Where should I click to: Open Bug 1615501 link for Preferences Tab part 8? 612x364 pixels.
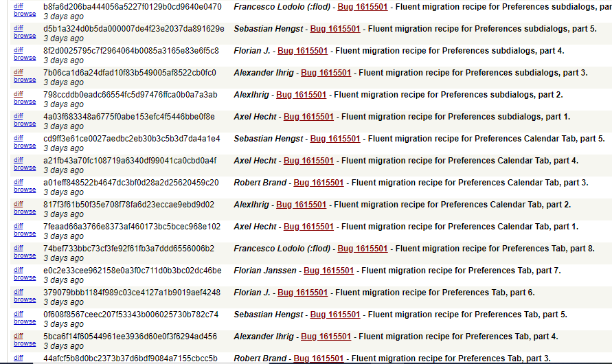tap(362, 249)
